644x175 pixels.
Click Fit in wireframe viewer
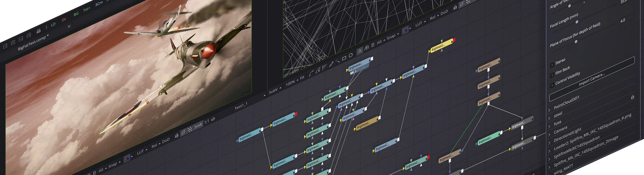pos(302,77)
